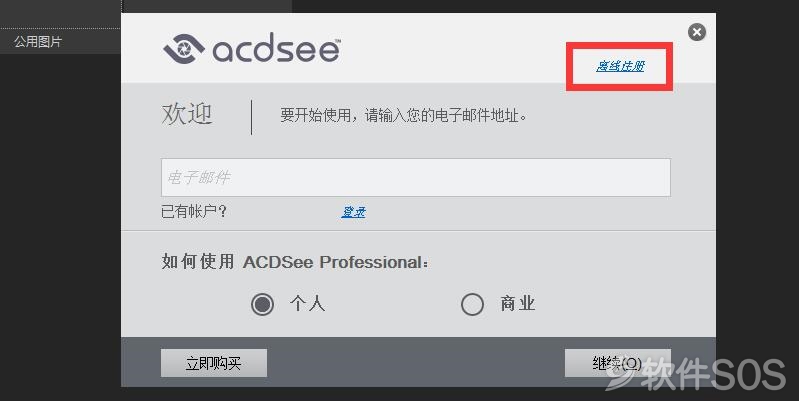
Task: Select 公用图片 in the left panel
Action: 38,41
